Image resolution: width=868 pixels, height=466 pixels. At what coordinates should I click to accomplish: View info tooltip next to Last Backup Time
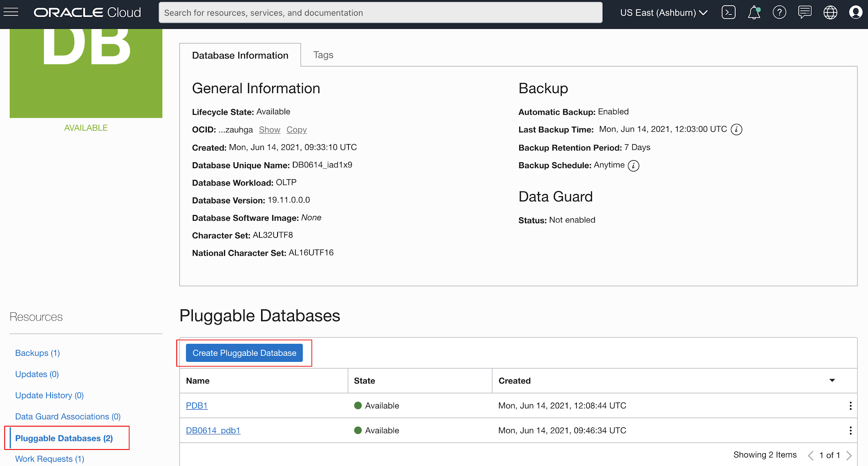pyautogui.click(x=737, y=130)
